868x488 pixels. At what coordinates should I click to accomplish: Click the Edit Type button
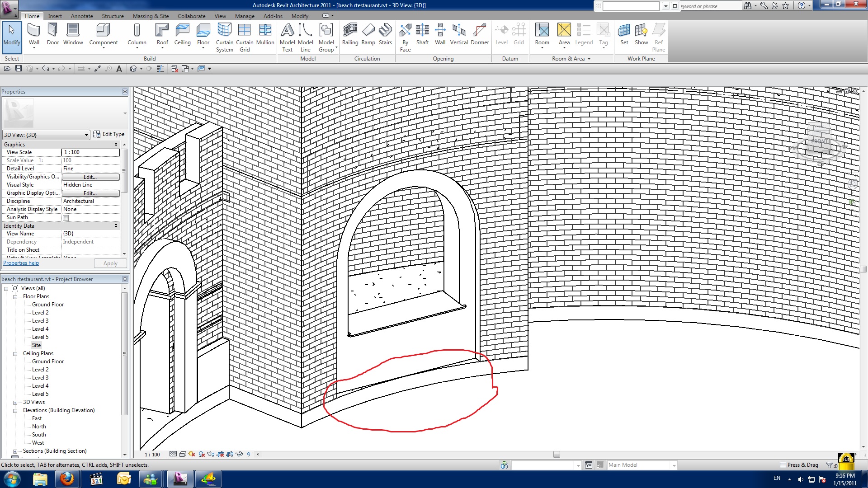coord(109,134)
